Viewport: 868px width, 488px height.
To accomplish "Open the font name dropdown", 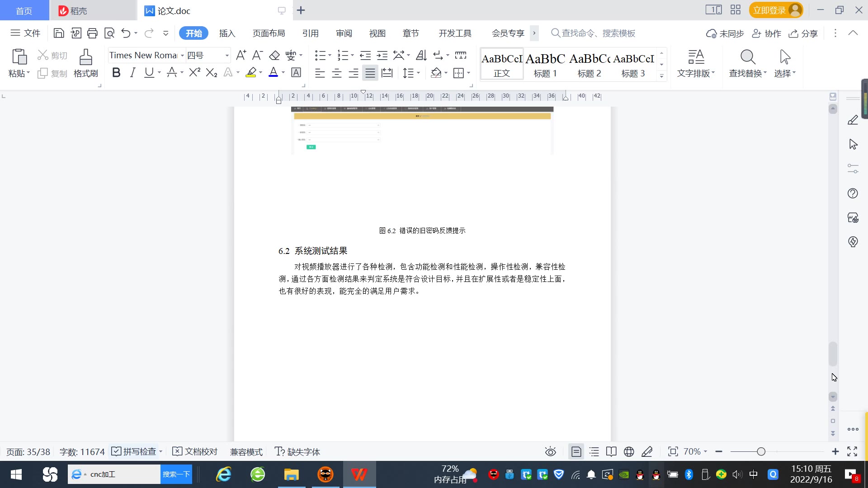I will tap(182, 56).
